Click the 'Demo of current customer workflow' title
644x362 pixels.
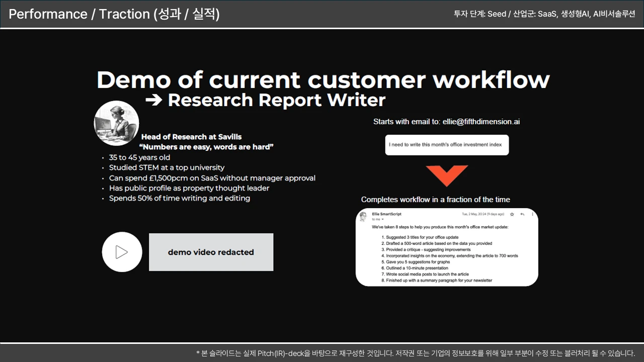click(x=323, y=80)
